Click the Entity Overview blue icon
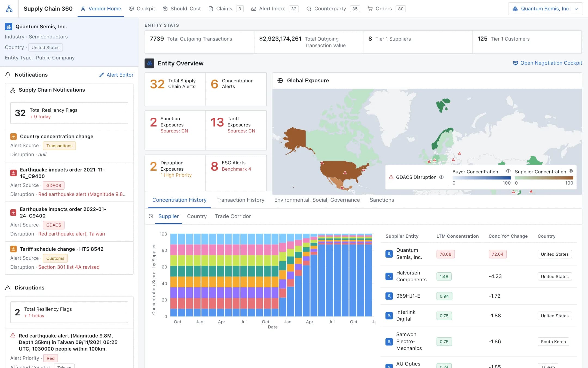The image size is (588, 368). pos(149,63)
